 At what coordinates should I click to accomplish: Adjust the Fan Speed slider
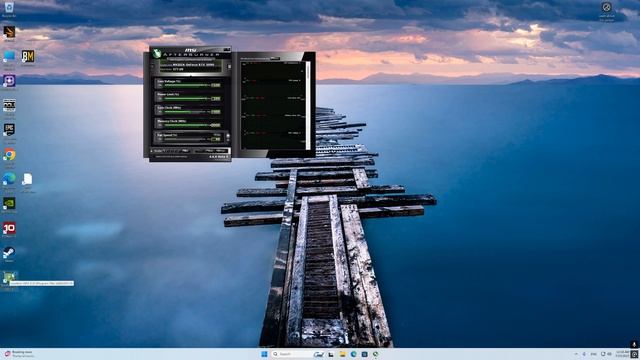tap(186, 139)
